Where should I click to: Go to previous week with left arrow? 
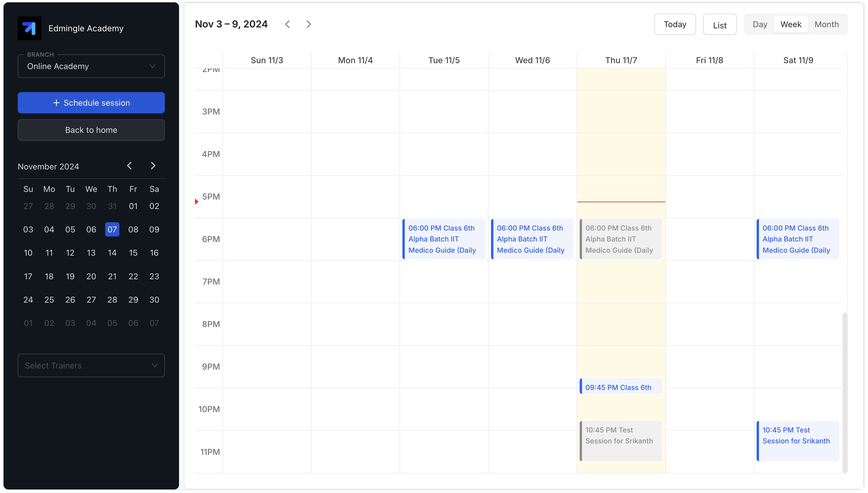[x=287, y=25]
